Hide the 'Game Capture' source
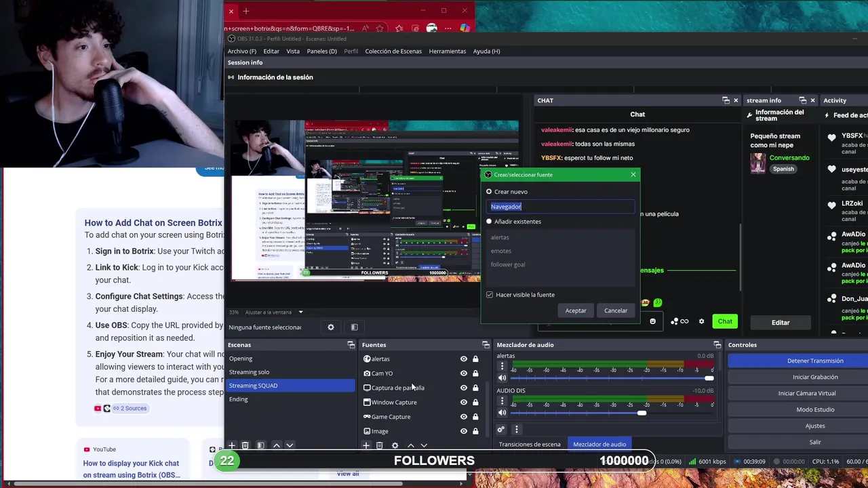Screen dimensions: 868x488 point(464,417)
